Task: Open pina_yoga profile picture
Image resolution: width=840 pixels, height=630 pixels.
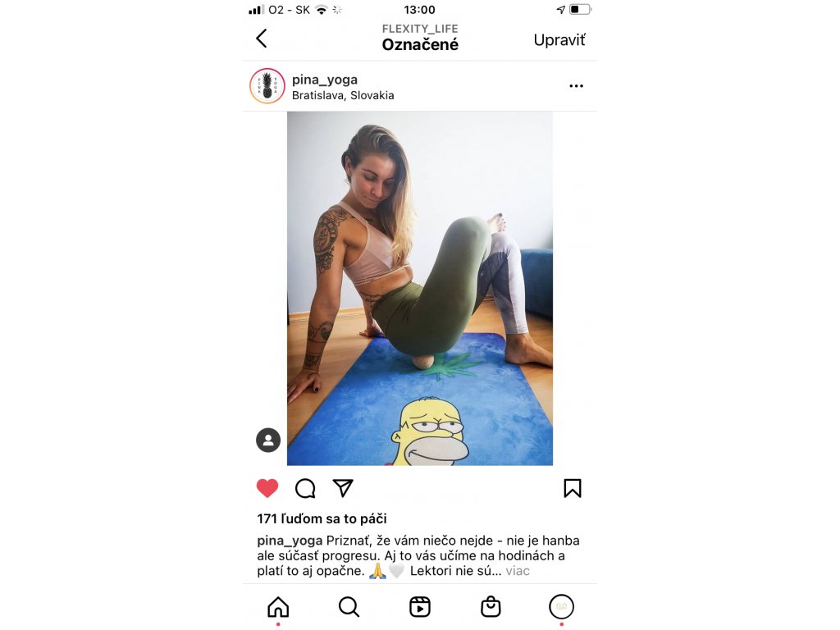Action: 267,85
